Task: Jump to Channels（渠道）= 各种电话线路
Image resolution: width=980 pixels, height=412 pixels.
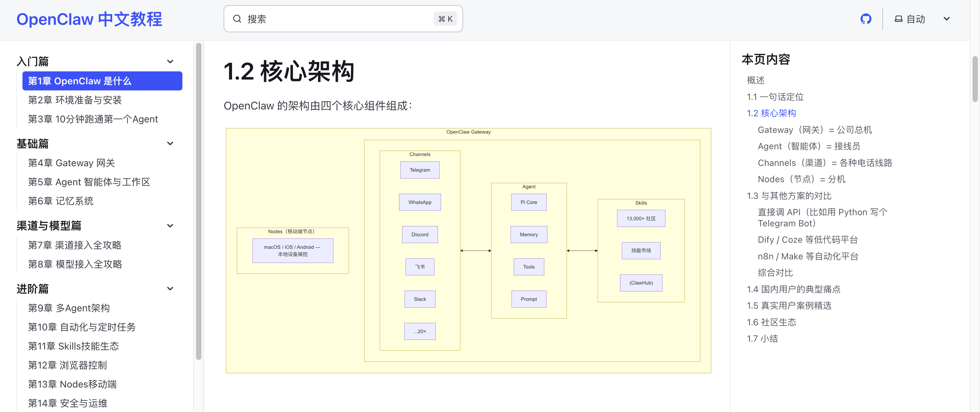Action: (x=825, y=163)
